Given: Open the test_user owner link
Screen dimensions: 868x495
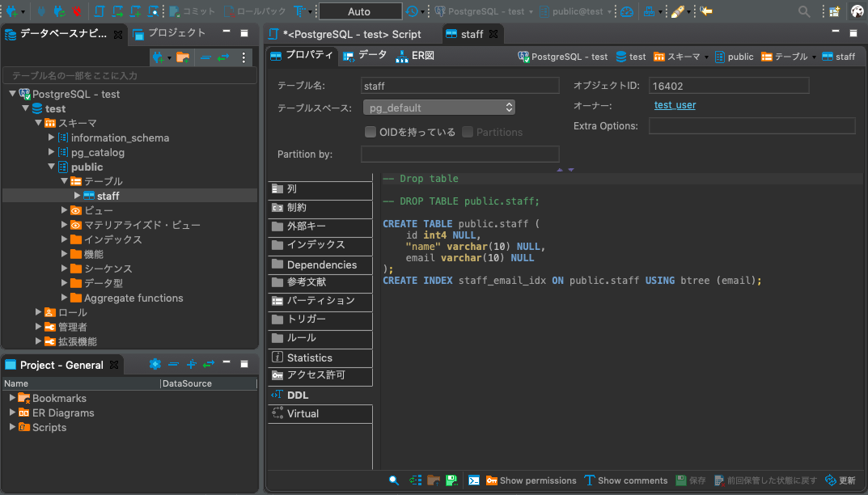Looking at the screenshot, I should click(x=675, y=104).
